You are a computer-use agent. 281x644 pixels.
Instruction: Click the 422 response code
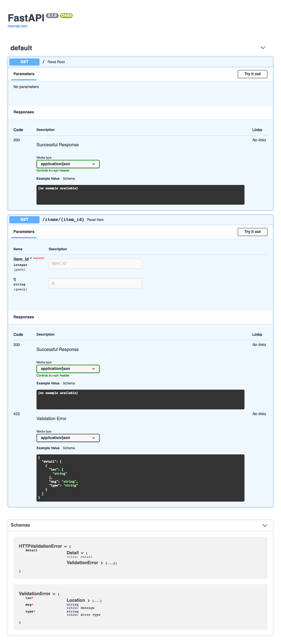click(x=17, y=414)
